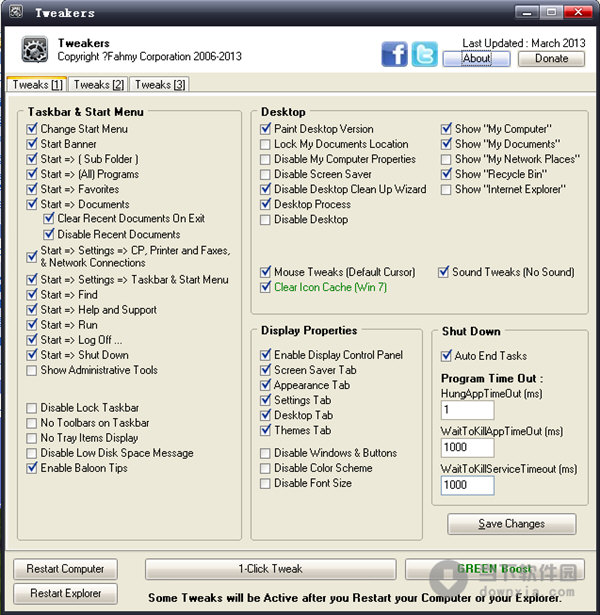Toggle Start => (All) Programs checkbox

32,174
